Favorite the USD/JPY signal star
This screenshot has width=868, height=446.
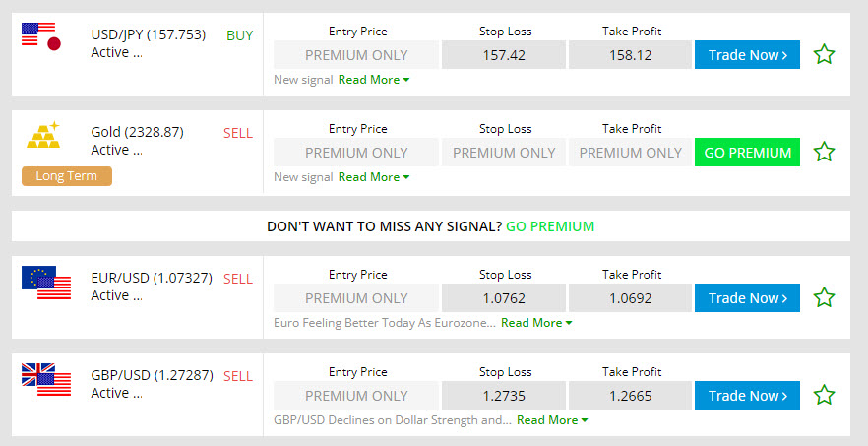tap(824, 55)
